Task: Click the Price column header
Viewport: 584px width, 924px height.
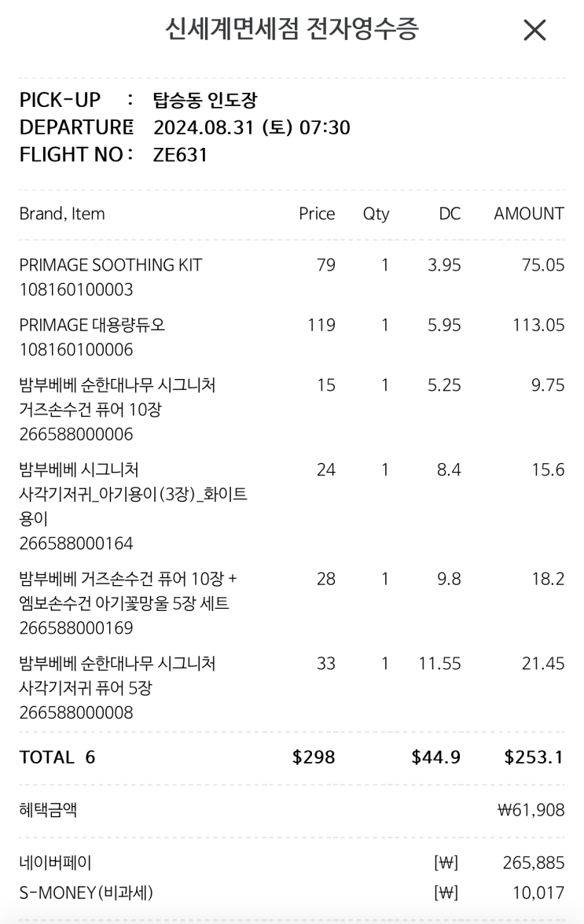Action: 317,214
